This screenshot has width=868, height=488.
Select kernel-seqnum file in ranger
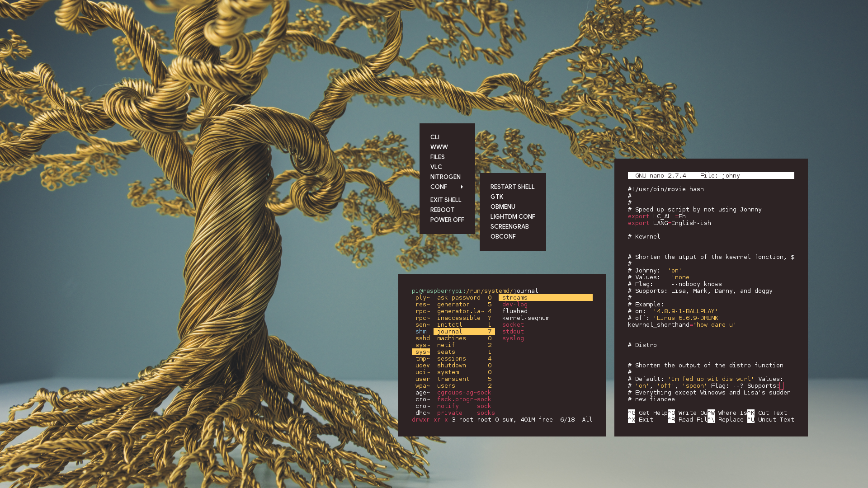(526, 318)
